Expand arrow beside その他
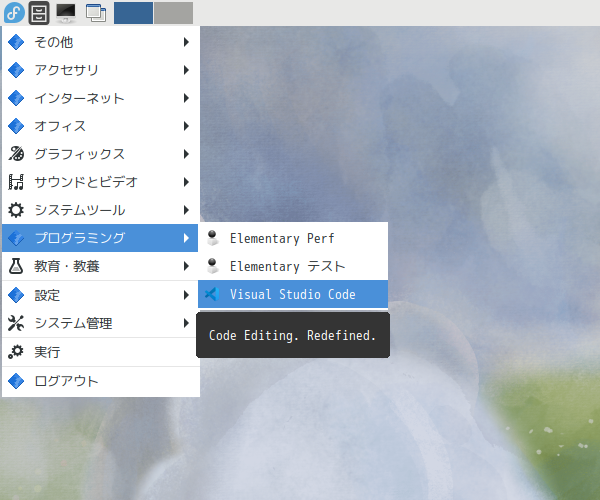This screenshot has width=600, height=500. pos(186,42)
